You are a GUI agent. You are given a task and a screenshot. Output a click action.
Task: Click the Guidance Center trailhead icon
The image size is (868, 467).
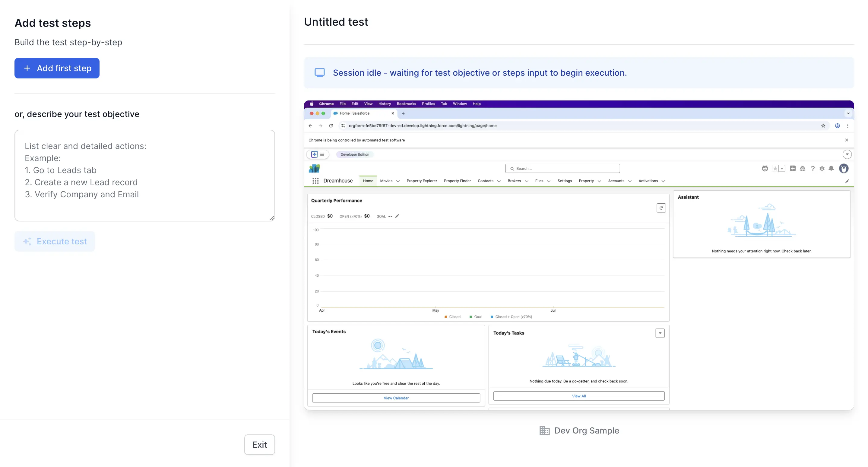click(x=803, y=168)
